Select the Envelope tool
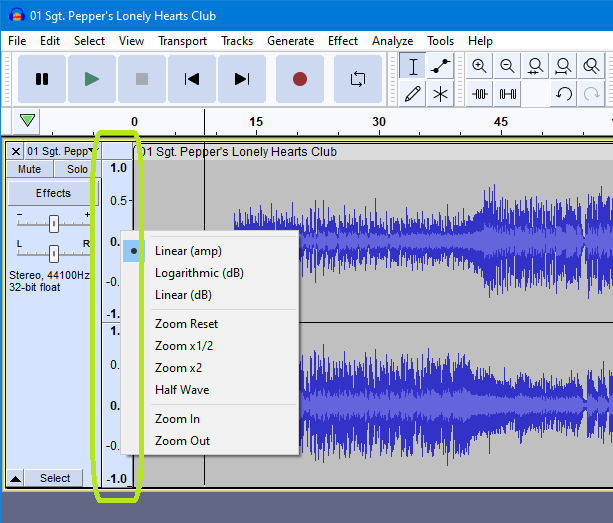Image resolution: width=613 pixels, height=523 pixels. click(x=440, y=66)
